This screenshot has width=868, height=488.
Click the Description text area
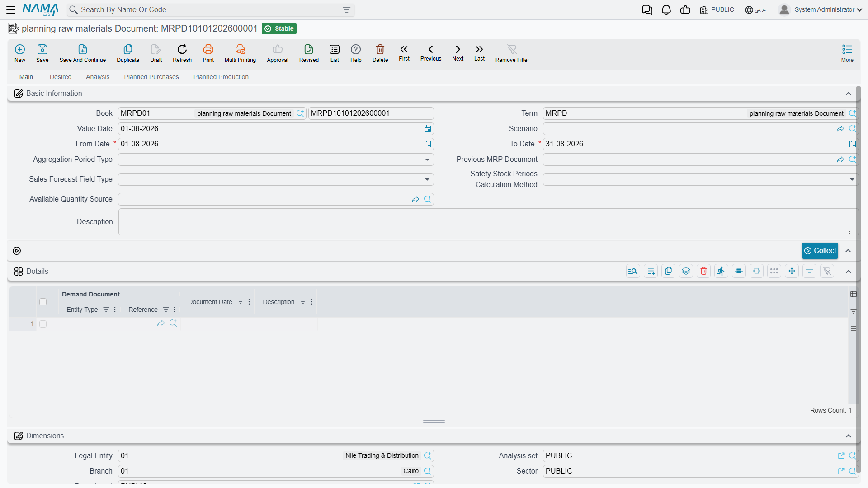coord(487,222)
